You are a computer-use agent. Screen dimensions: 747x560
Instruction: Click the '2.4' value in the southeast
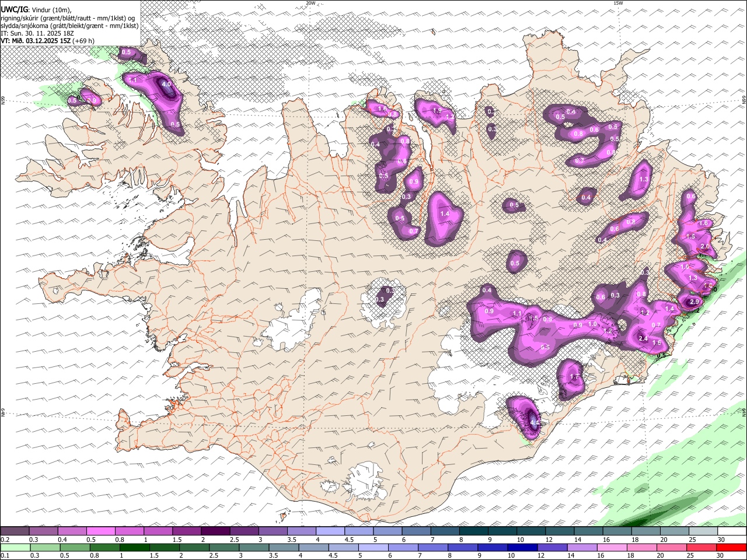click(644, 339)
